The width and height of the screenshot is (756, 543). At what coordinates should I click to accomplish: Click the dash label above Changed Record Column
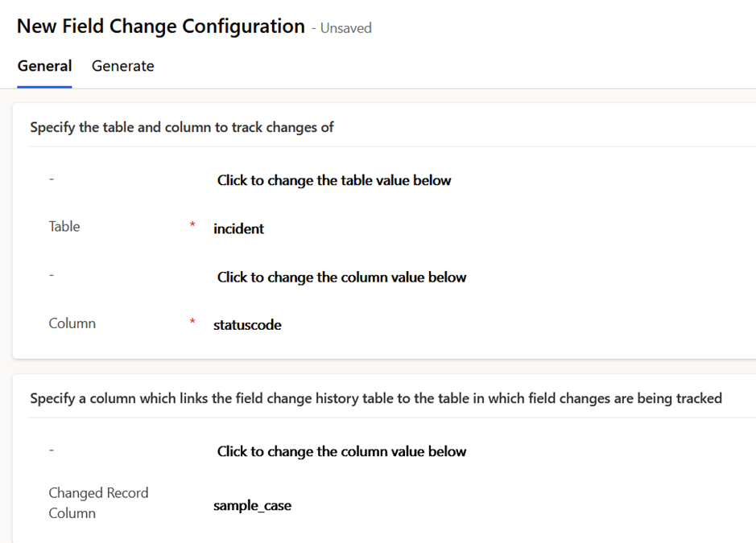tap(52, 450)
